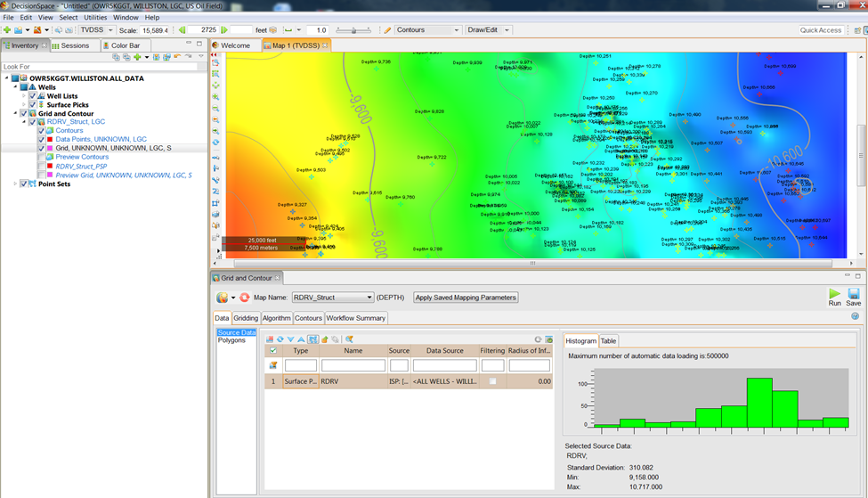Click the clear filter icon in table filter row
This screenshot has height=498, width=868.
tap(273, 365)
